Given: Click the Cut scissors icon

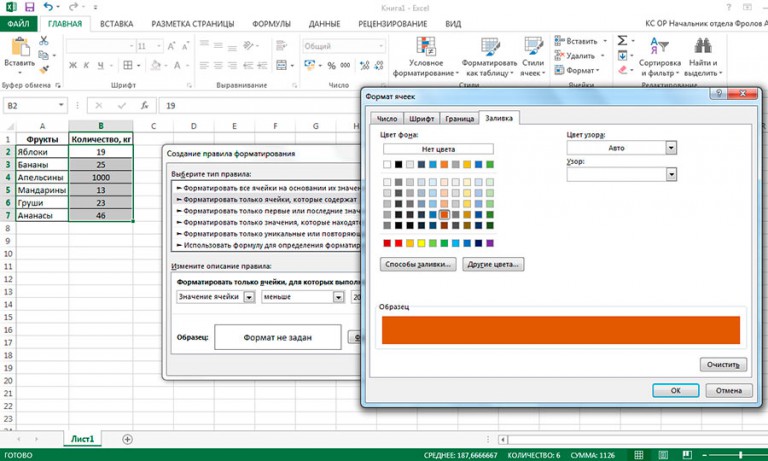Looking at the screenshot, I should coord(44,41).
